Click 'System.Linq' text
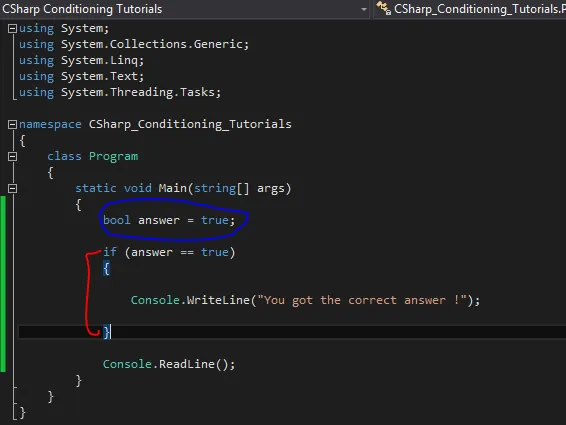The width and height of the screenshot is (566, 425). coord(99,60)
